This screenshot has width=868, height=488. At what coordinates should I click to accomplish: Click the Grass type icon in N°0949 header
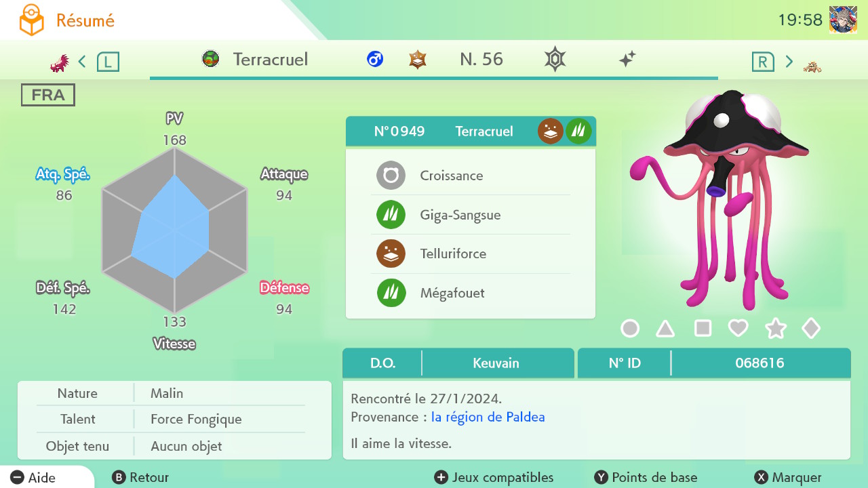click(x=578, y=131)
